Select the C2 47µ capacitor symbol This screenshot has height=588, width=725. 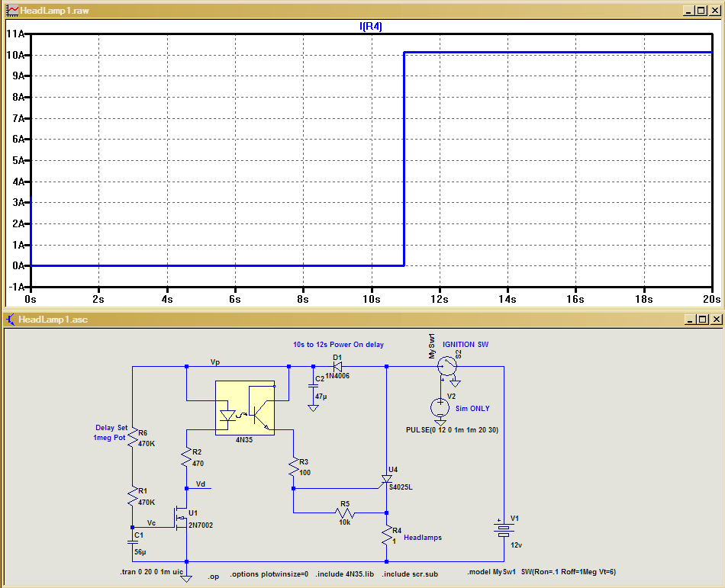313,386
